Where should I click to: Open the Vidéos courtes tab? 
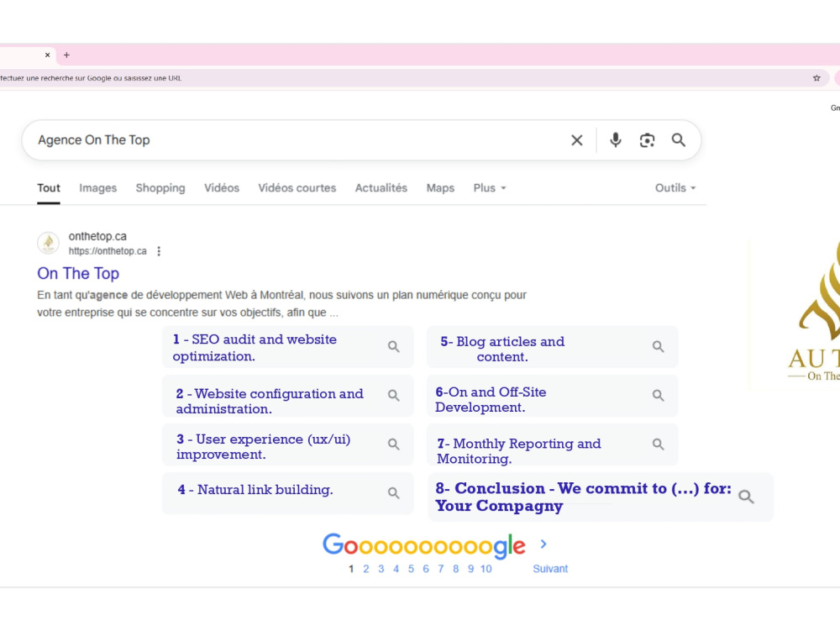297,188
